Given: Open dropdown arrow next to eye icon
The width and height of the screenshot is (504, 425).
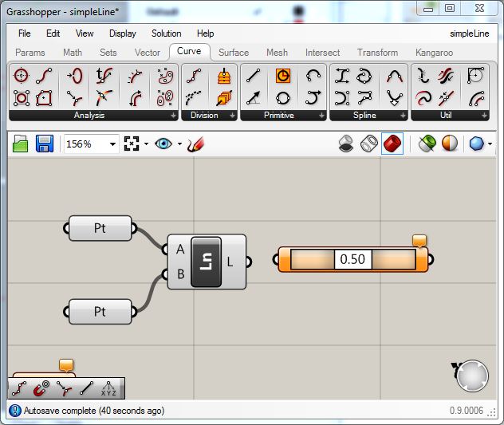Looking at the screenshot, I should (x=179, y=144).
